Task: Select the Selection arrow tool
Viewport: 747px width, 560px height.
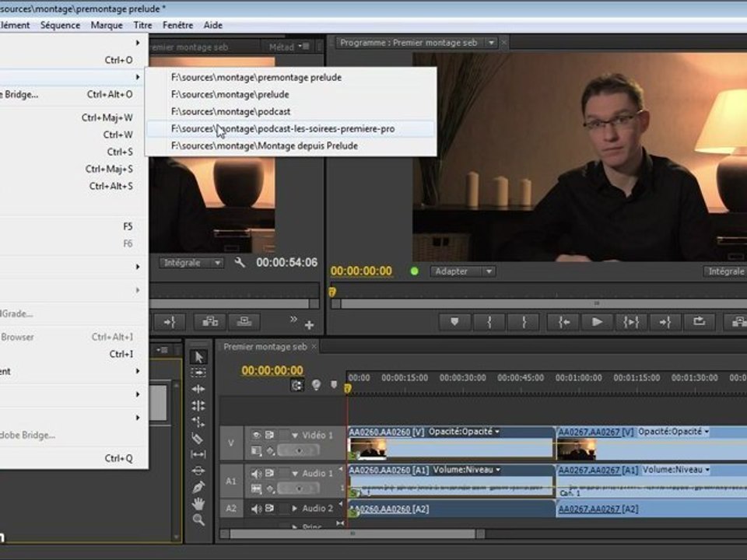Action: click(198, 357)
